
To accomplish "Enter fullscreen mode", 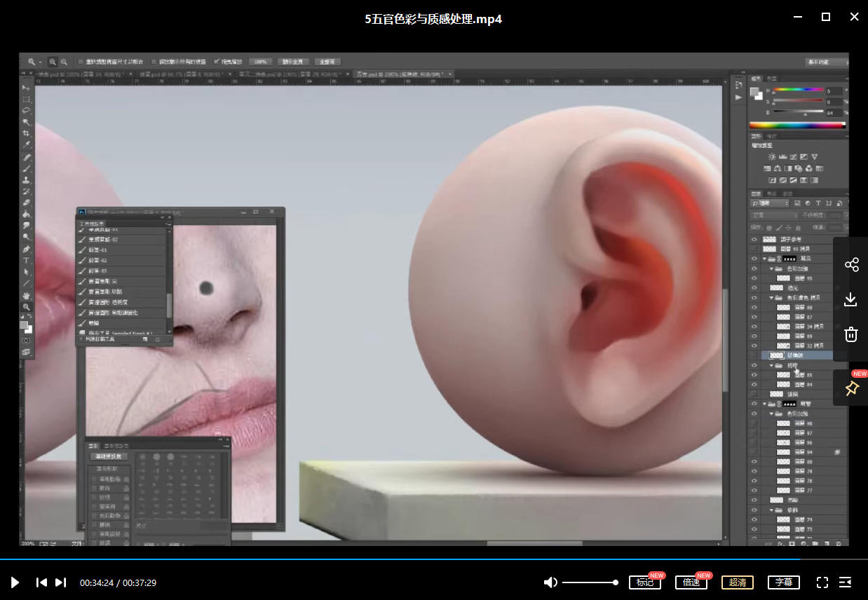I will (x=822, y=582).
